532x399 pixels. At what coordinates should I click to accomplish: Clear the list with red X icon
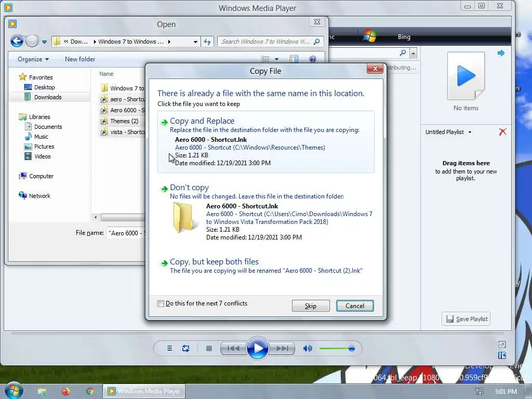coord(502,132)
